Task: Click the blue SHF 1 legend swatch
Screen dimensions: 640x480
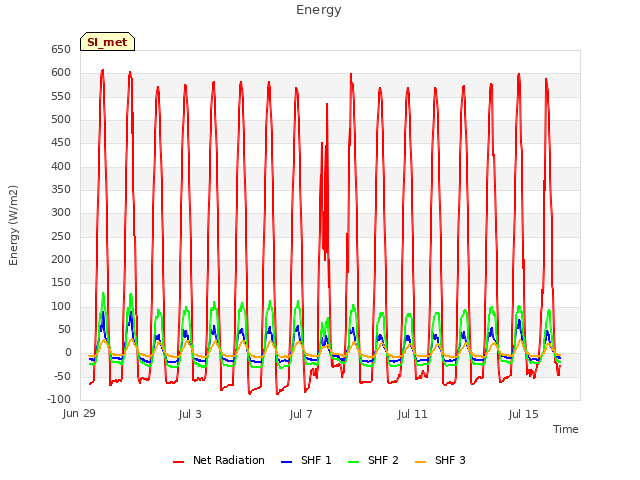Action: [287, 462]
